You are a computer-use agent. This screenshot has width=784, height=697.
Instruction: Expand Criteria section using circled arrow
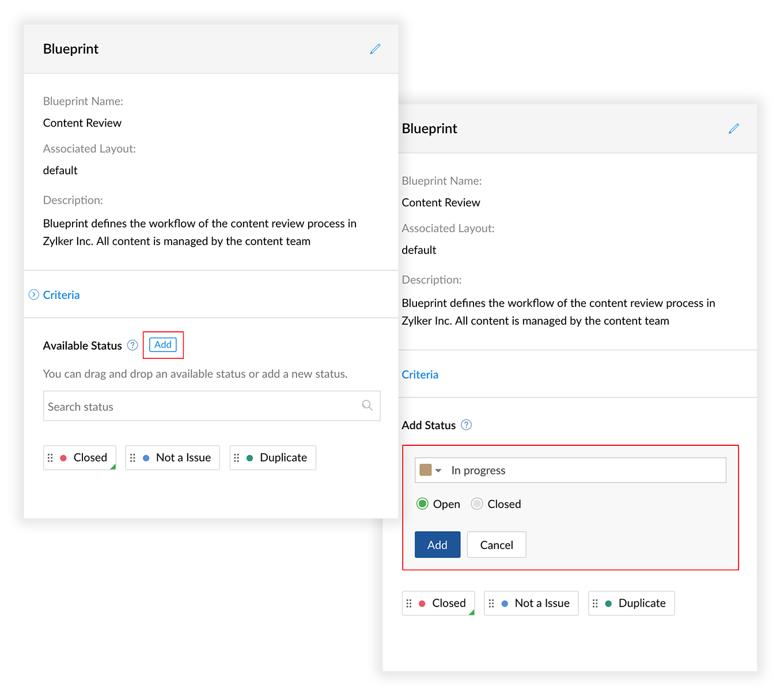point(34,295)
